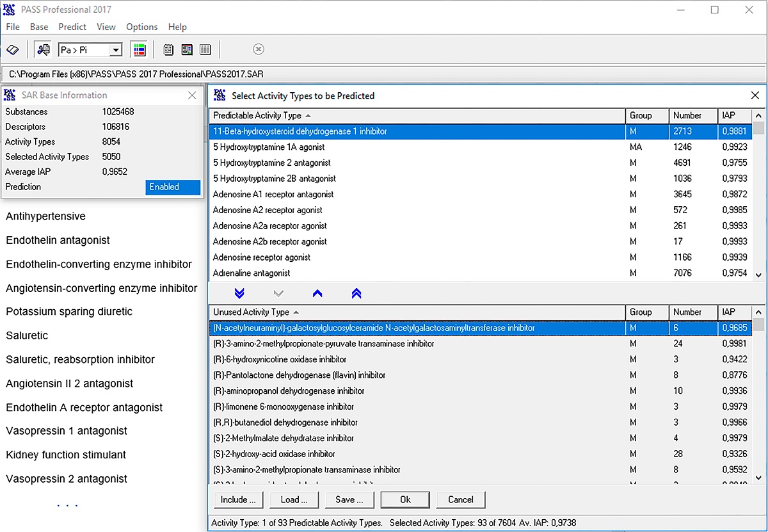The height and width of the screenshot is (532, 768).
Task: Close the Select Activity Types dialog
Action: click(x=755, y=95)
